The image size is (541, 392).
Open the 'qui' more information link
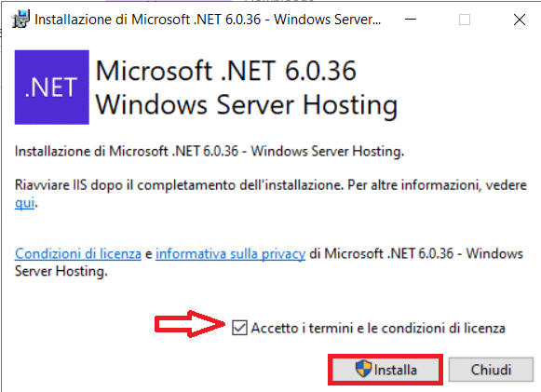(24, 203)
